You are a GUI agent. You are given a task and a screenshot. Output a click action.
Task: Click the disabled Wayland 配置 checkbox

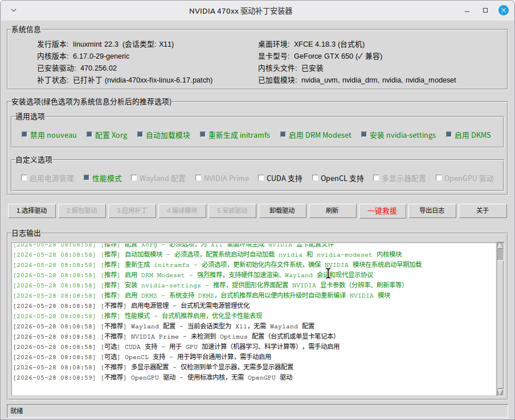point(134,178)
